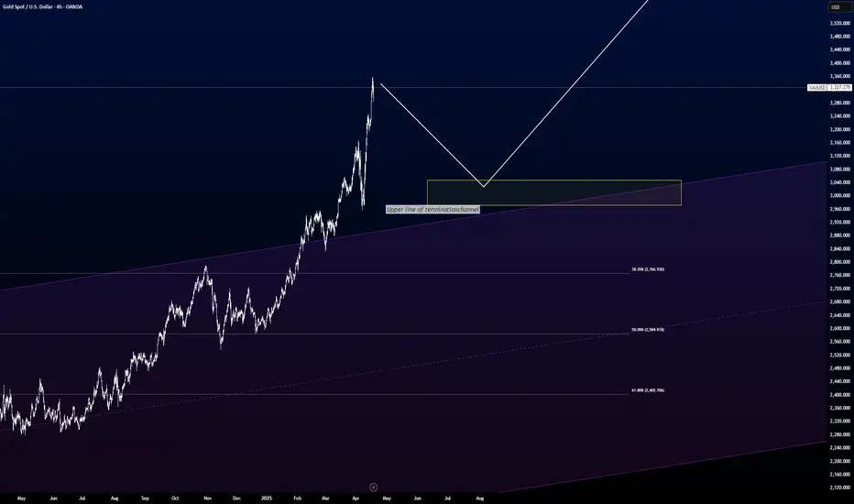Click the 2025 label on time axis
Viewport: 854px width, 504px height.
pyautogui.click(x=267, y=498)
